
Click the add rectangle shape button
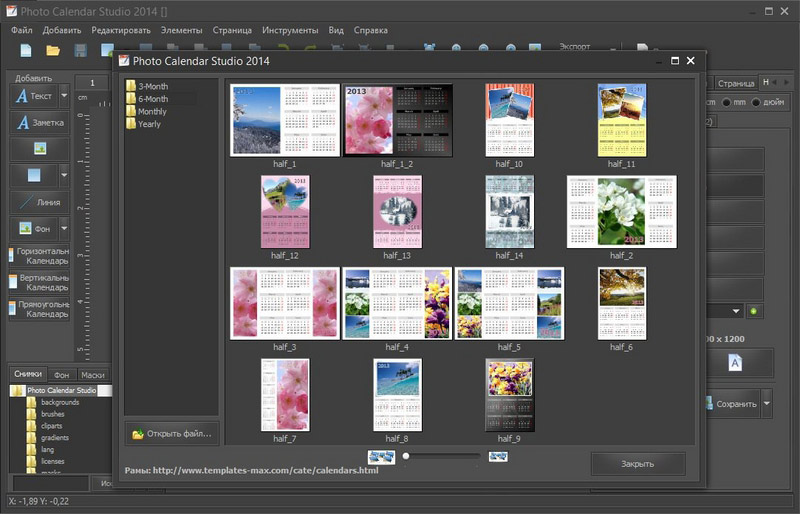coord(34,175)
